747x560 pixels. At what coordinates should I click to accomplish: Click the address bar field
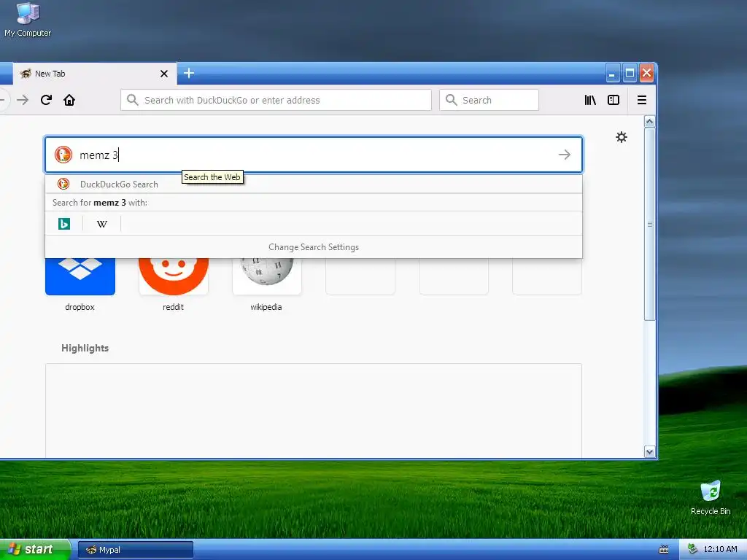pos(276,100)
